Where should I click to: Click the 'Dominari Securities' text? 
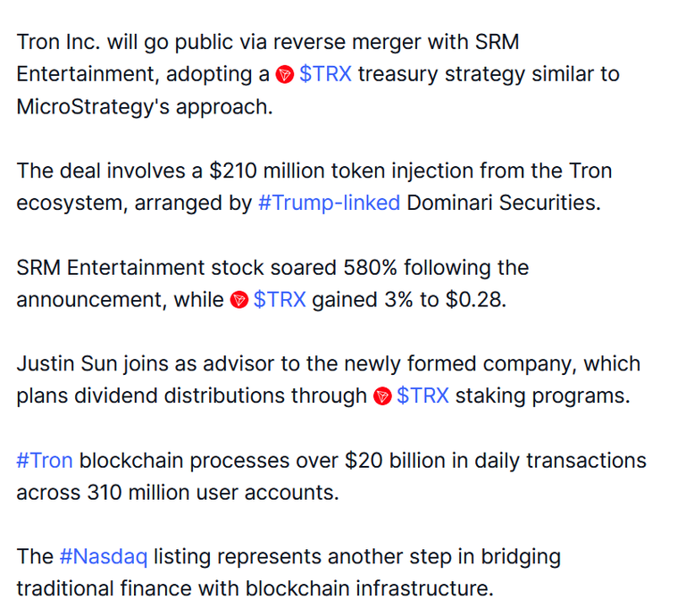pos(504,203)
